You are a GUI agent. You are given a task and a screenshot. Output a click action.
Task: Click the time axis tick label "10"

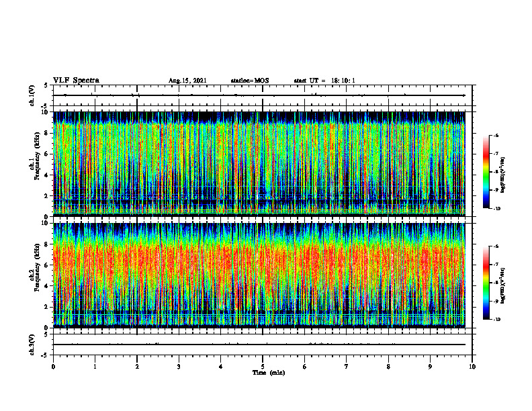(472, 367)
